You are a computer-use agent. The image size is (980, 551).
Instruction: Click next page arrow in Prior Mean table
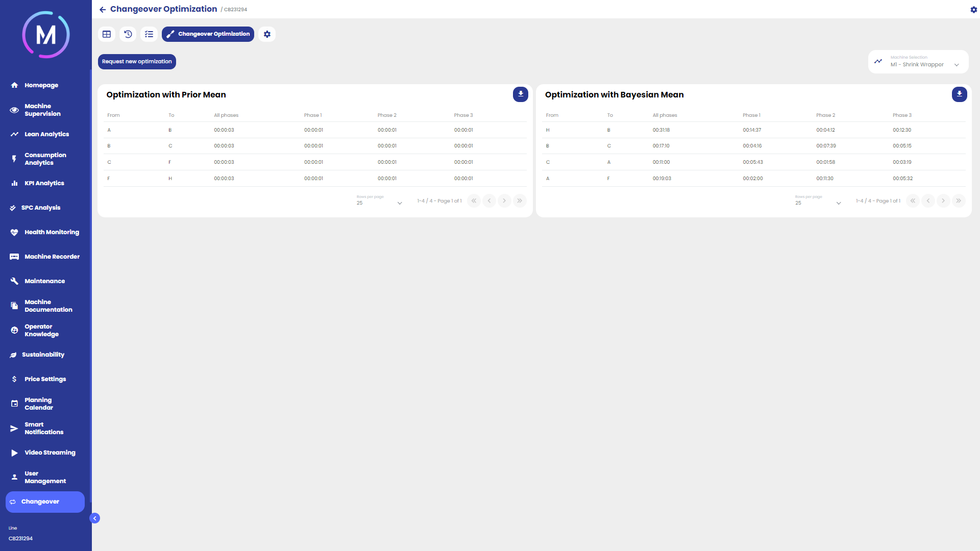tap(504, 201)
